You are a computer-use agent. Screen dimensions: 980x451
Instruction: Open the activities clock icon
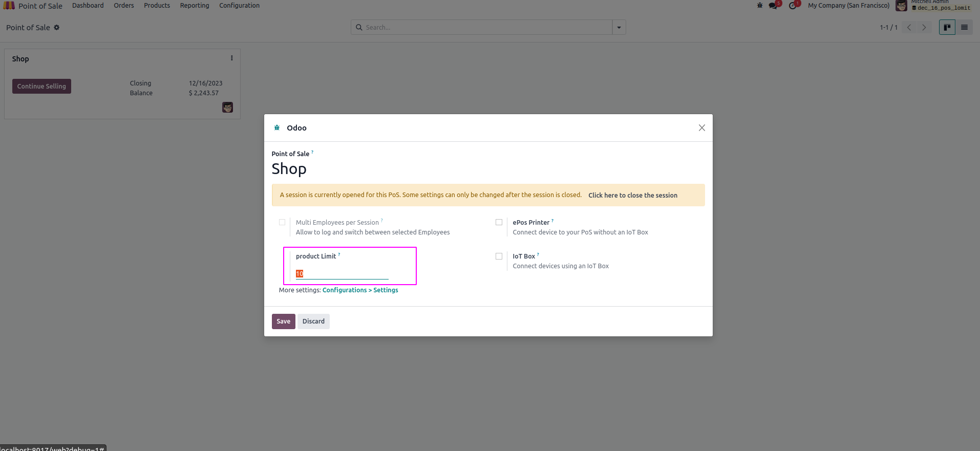(x=793, y=6)
